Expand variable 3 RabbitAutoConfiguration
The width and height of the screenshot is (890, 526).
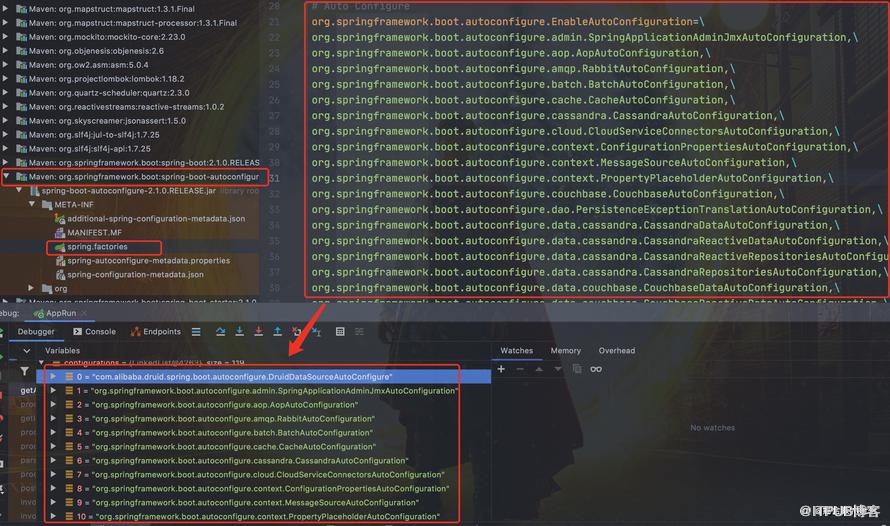coord(53,419)
